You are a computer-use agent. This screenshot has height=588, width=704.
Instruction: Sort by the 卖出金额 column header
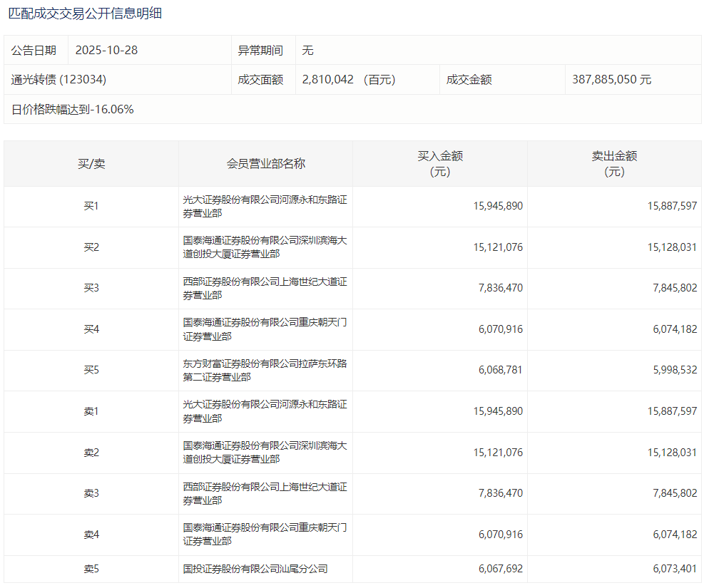point(613,164)
